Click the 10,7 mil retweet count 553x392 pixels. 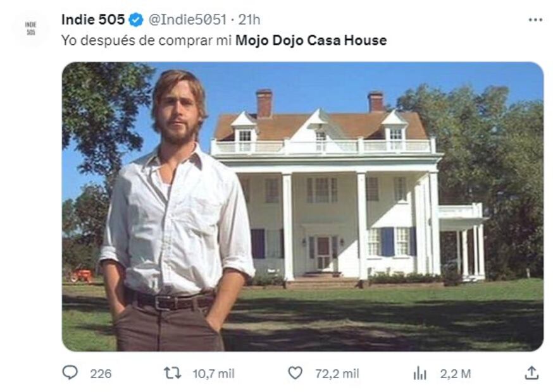[x=213, y=374]
